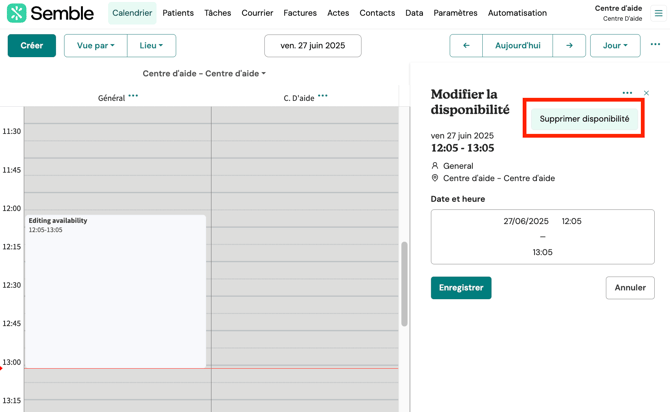The height and width of the screenshot is (412, 670).
Task: Jump to Aujourd'hui
Action: tap(517, 45)
